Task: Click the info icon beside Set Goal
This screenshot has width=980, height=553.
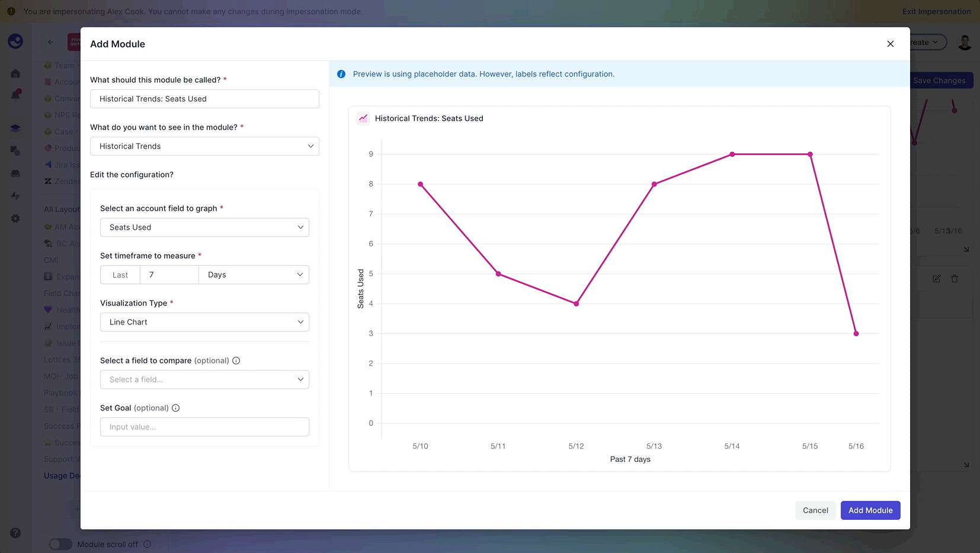Action: coord(175,408)
